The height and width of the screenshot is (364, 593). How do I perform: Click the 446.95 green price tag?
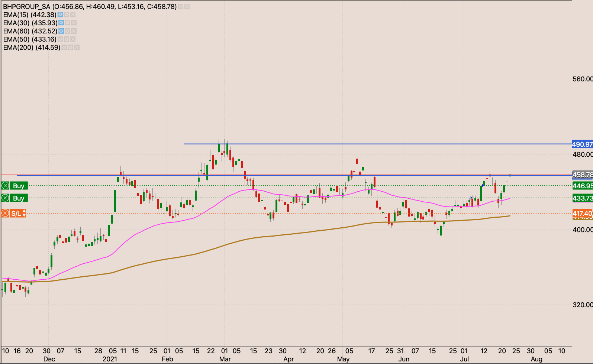click(x=582, y=186)
